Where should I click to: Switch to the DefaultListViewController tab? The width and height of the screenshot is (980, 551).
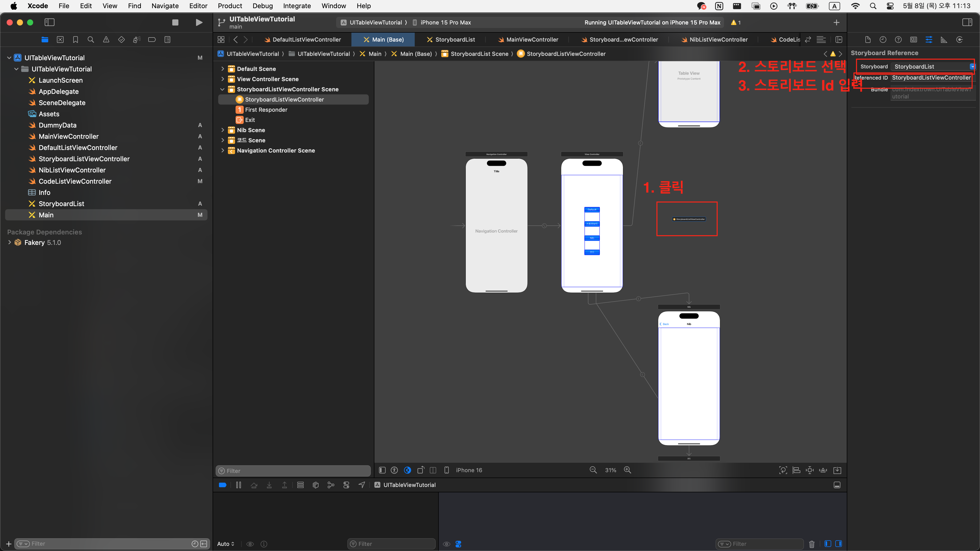pyautogui.click(x=303, y=40)
